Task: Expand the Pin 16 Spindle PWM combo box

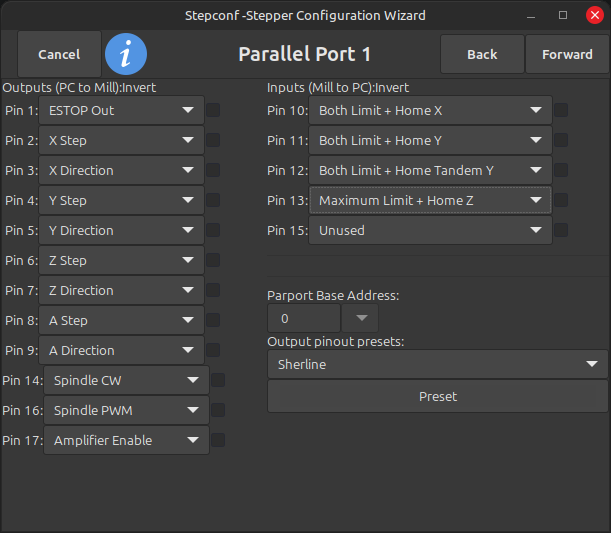Action: pyautogui.click(x=126, y=410)
